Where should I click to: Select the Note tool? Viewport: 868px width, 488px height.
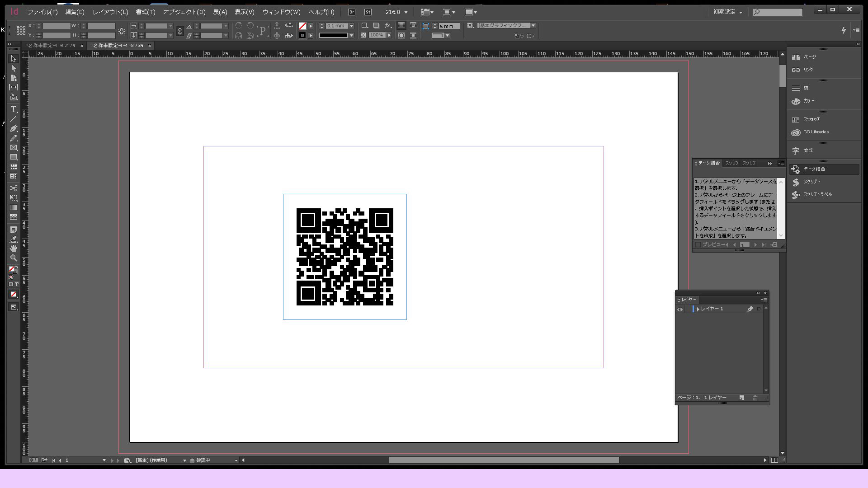14,230
